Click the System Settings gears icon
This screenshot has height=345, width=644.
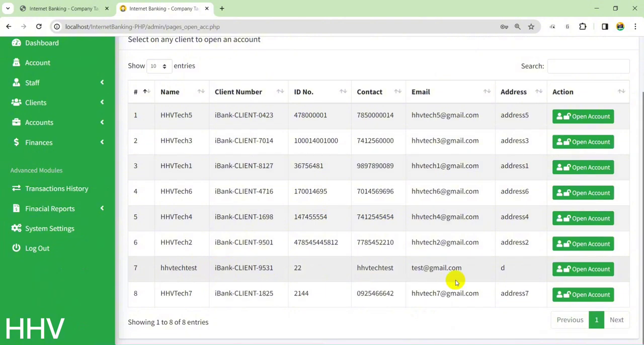16,228
